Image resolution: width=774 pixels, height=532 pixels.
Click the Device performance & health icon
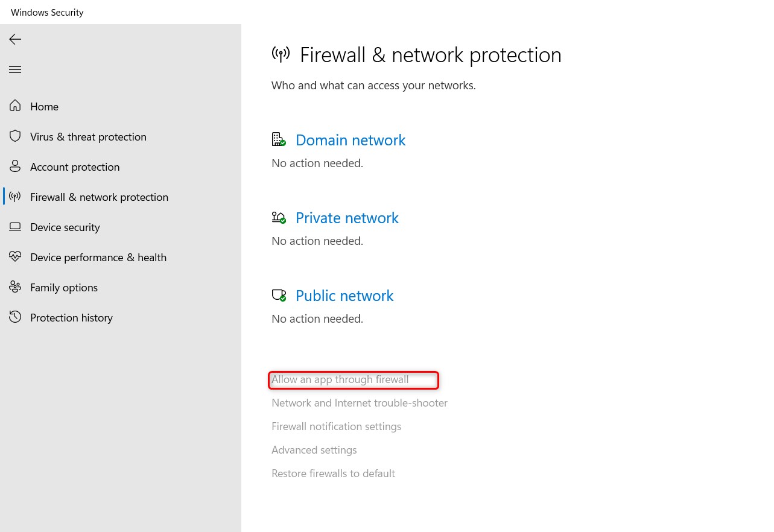pos(15,256)
